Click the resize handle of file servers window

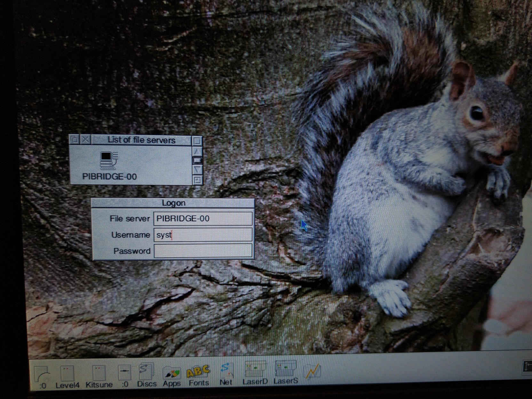[197, 180]
